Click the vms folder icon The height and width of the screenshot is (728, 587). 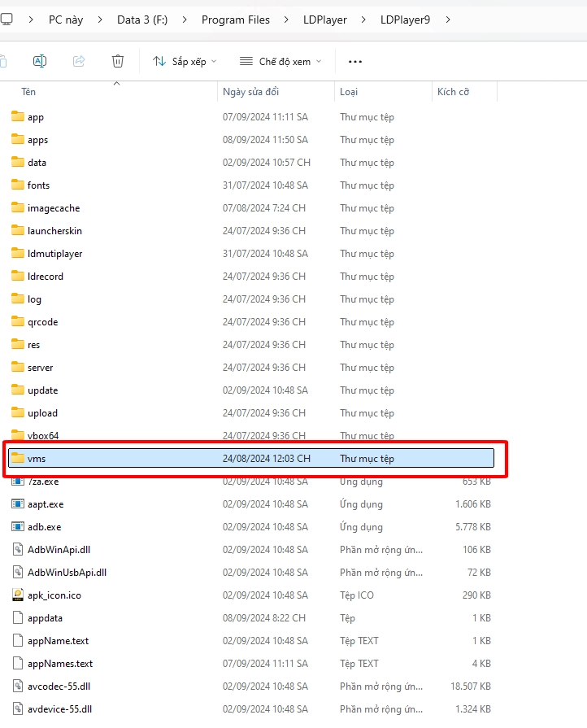click(x=18, y=459)
